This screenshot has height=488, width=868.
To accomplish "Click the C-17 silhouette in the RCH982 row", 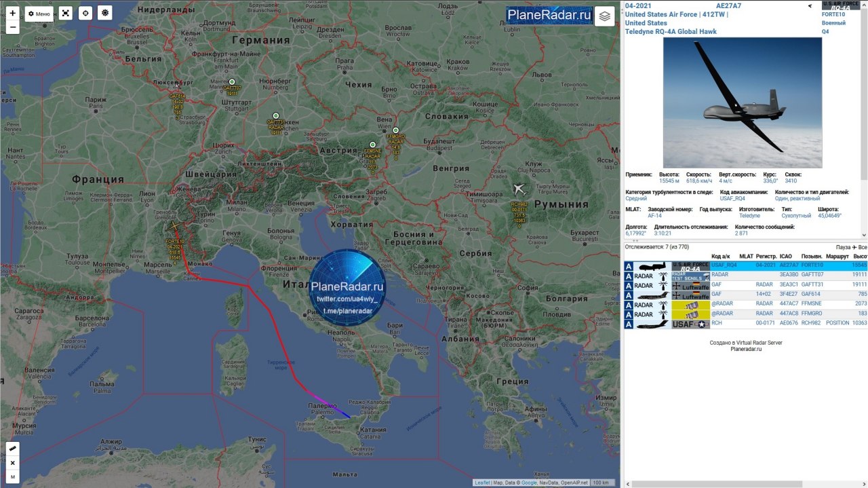I will (652, 324).
